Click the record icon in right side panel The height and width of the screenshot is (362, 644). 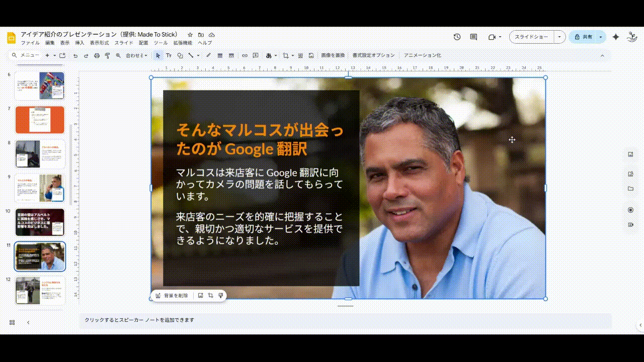[x=631, y=210]
